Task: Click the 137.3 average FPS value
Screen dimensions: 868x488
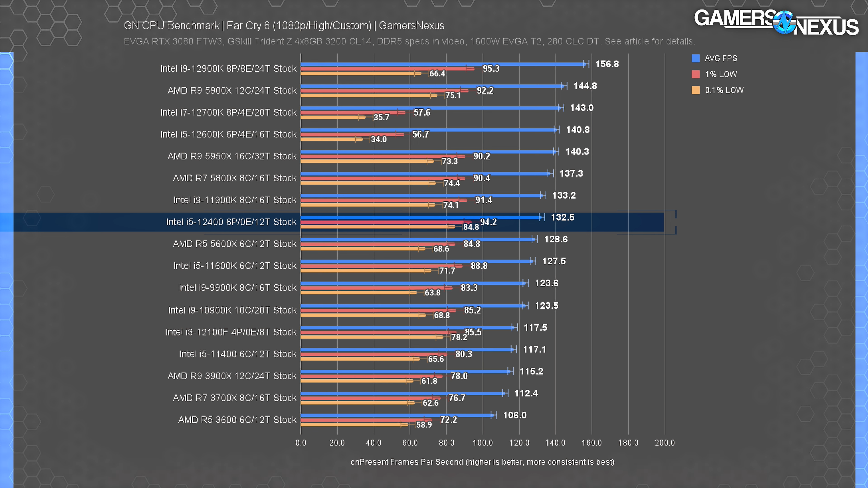Action: pos(571,174)
